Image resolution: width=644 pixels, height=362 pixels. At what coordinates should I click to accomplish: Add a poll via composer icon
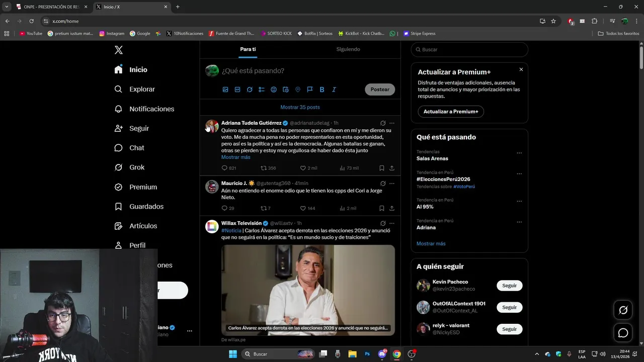pyautogui.click(x=262, y=89)
